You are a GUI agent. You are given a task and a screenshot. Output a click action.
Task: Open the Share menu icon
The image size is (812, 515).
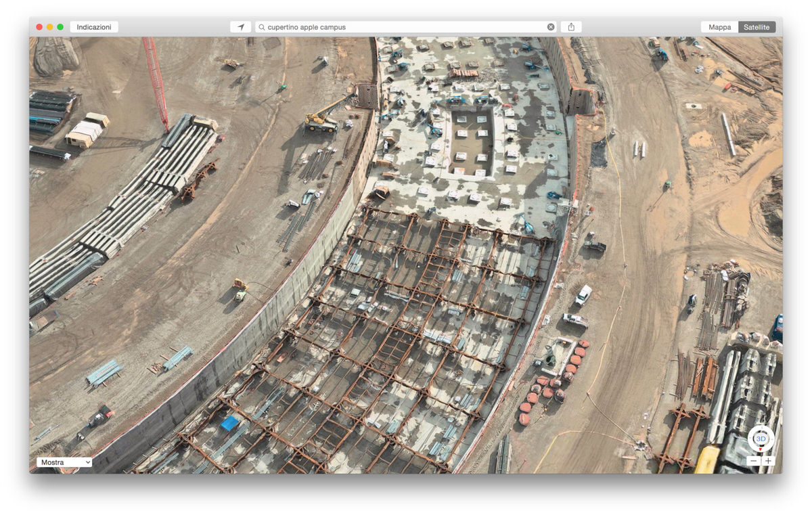pyautogui.click(x=571, y=27)
